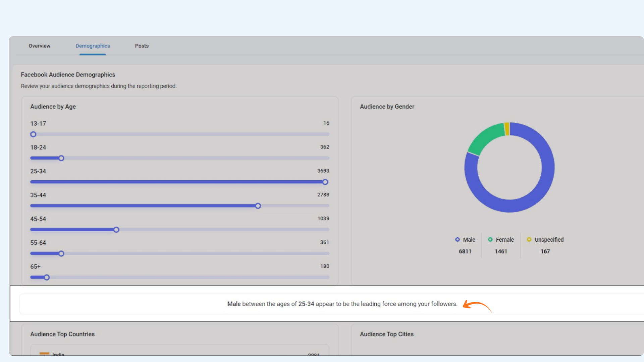Click the 18-24 age bar handle
This screenshot has width=644, height=362.
[61, 158]
